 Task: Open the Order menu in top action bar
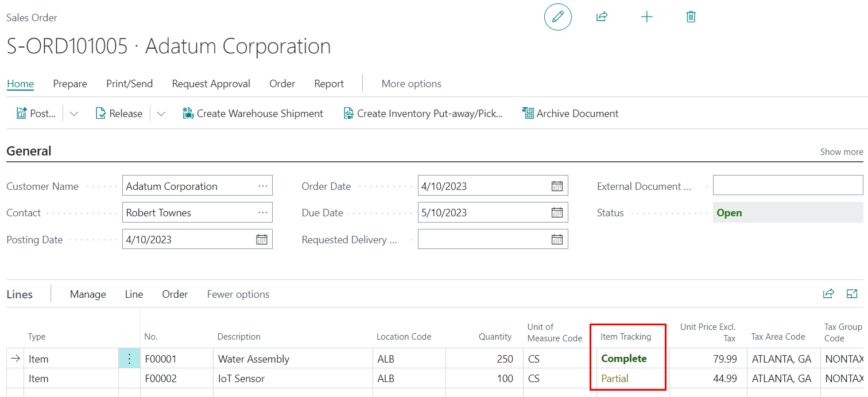pyautogui.click(x=282, y=84)
